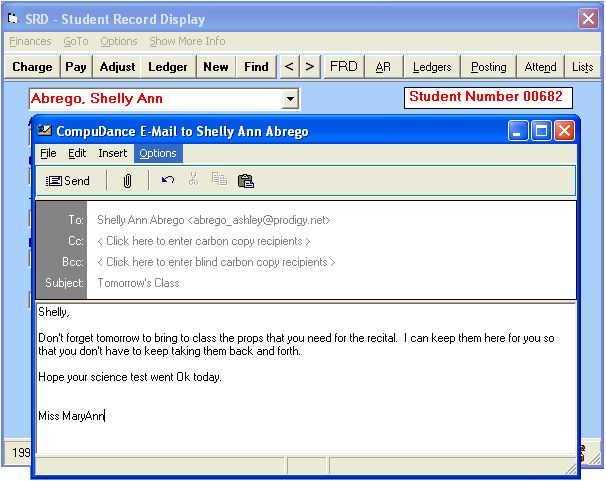
Task: Expand the student name dropdown arrow
Action: point(290,99)
